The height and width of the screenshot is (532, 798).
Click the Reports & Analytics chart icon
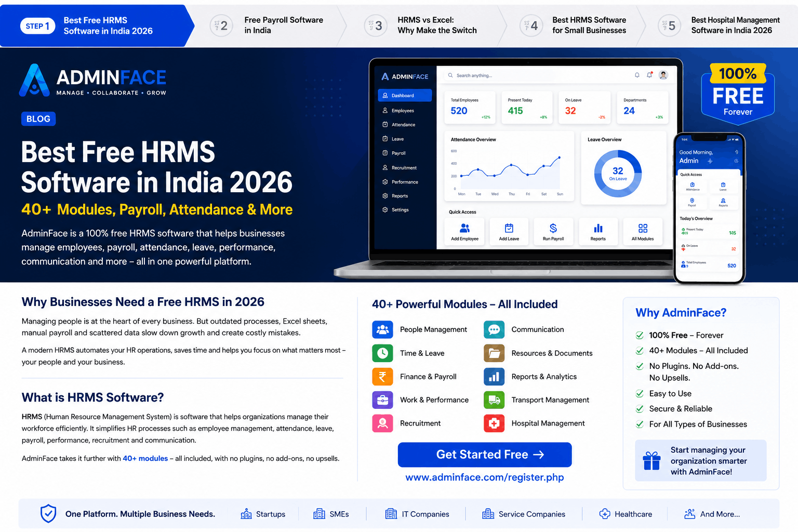point(494,377)
